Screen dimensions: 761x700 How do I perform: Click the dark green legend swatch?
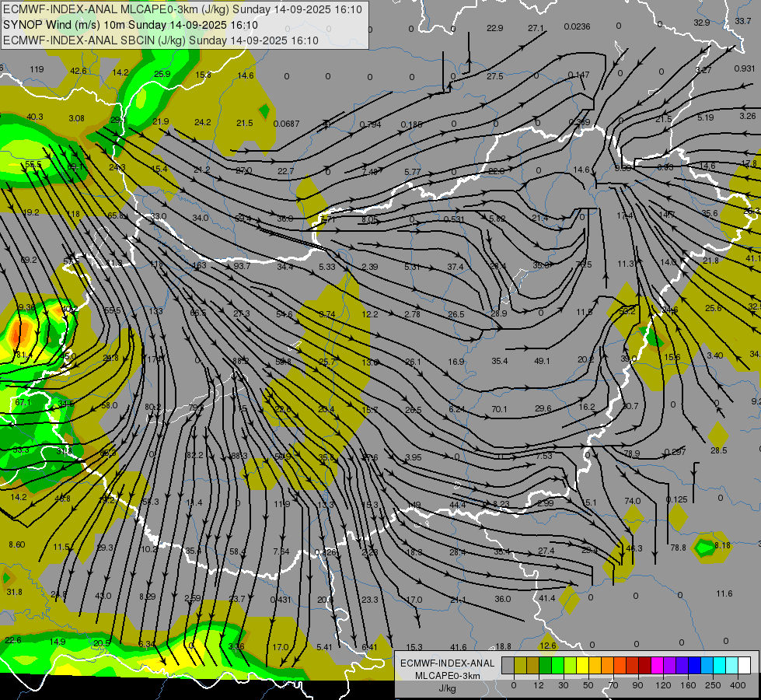tap(546, 665)
